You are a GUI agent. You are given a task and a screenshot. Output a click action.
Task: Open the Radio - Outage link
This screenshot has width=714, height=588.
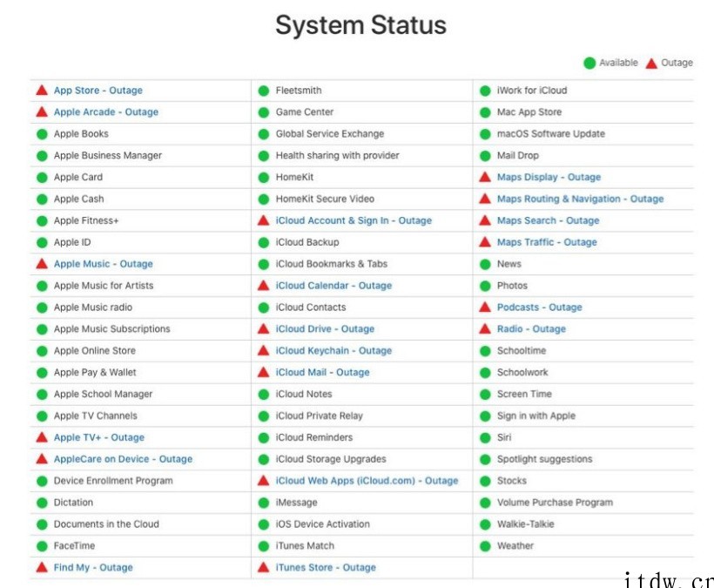tap(531, 328)
